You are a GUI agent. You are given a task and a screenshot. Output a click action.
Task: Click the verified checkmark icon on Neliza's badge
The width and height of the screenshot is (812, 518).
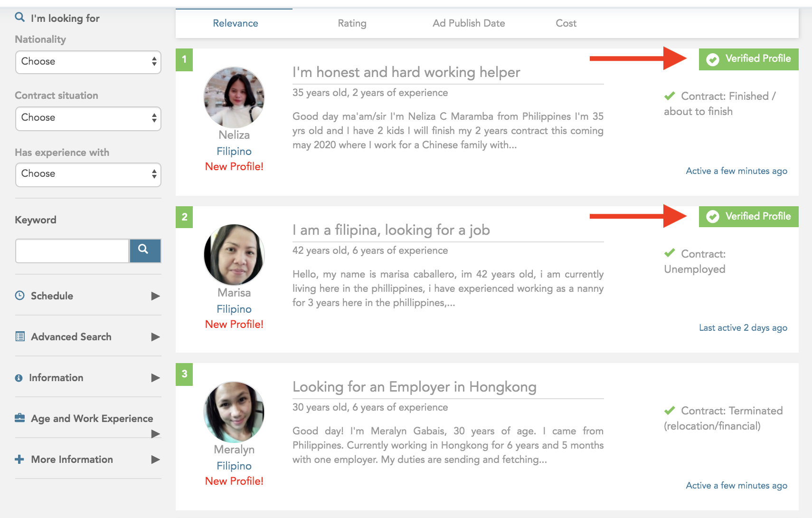tap(712, 59)
